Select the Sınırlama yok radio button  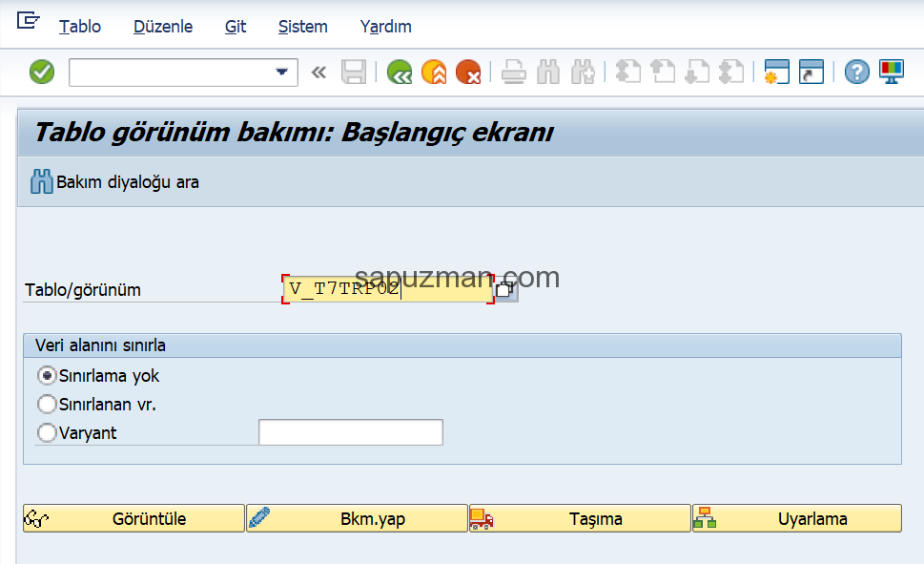(47, 376)
